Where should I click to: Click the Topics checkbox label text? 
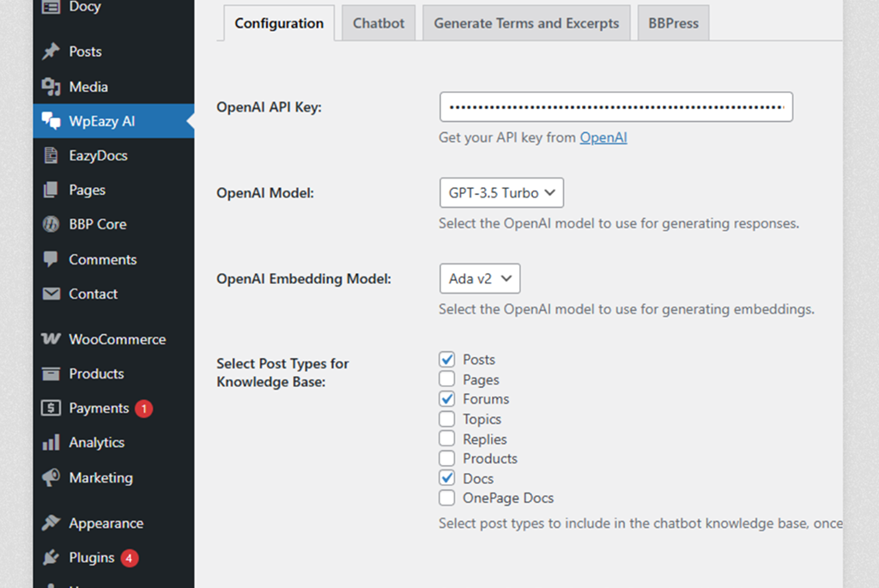[482, 419]
